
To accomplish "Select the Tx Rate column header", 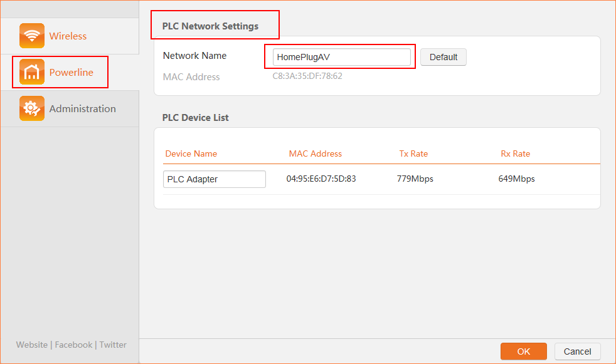I will pos(413,153).
